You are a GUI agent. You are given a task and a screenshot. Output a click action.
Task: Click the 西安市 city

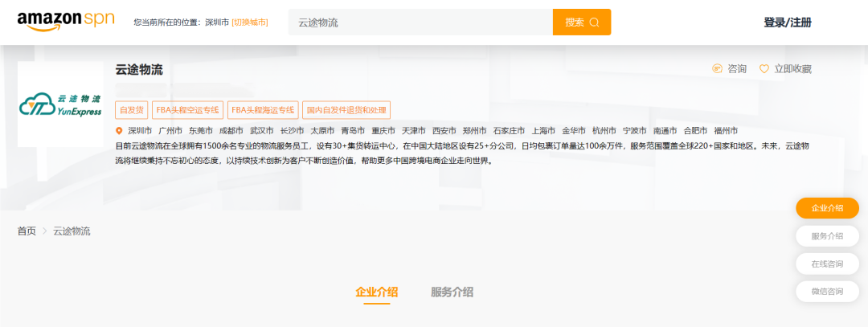click(444, 131)
